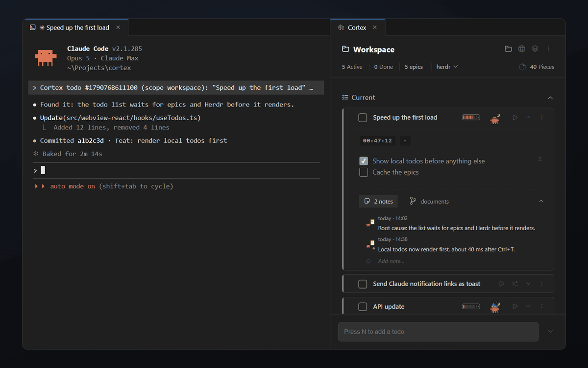
Task: Select the documents tab
Action: click(x=429, y=201)
